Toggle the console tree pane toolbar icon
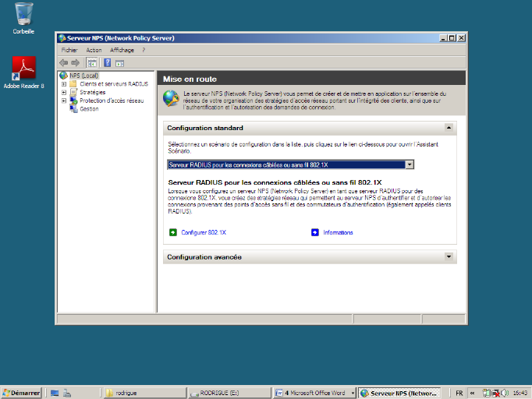 (x=92, y=62)
